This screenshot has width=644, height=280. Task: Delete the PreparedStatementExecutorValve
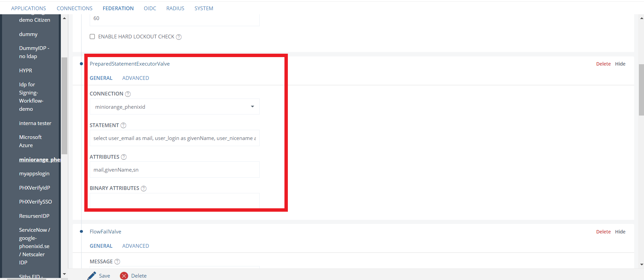click(603, 64)
